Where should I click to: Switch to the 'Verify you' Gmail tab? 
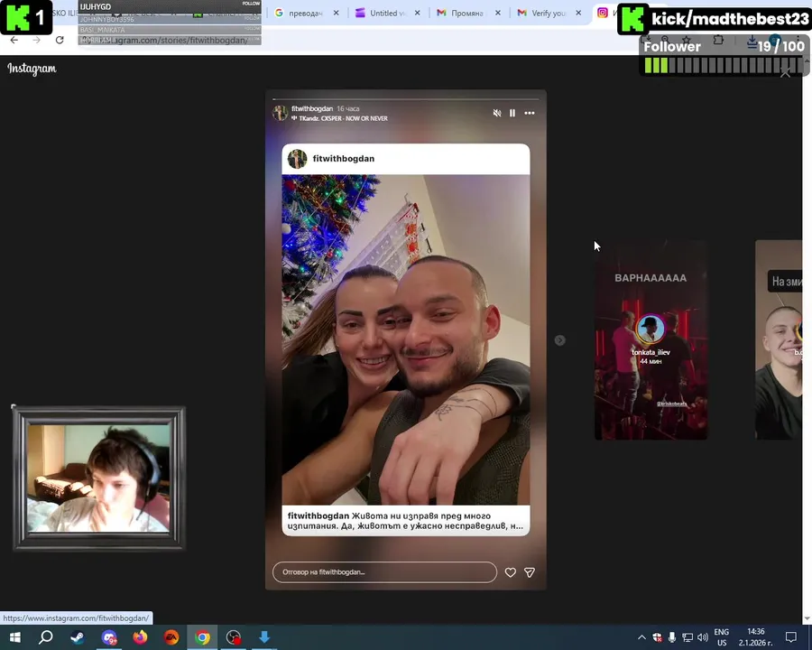(x=548, y=13)
